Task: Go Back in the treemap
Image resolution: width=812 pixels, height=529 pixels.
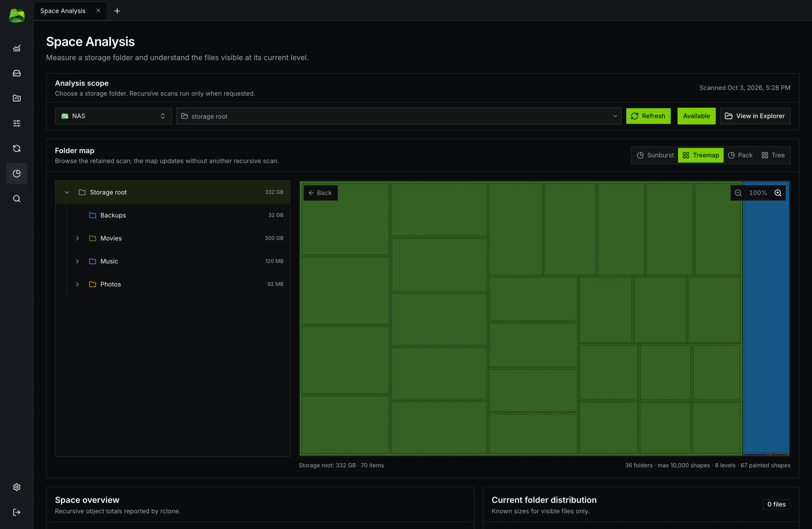Action: click(320, 193)
